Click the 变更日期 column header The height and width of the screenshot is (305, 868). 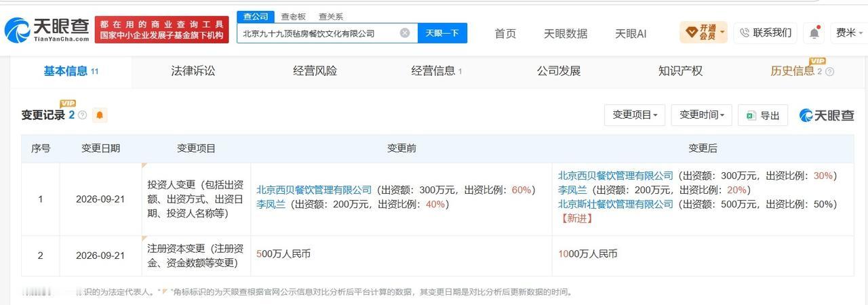click(101, 148)
